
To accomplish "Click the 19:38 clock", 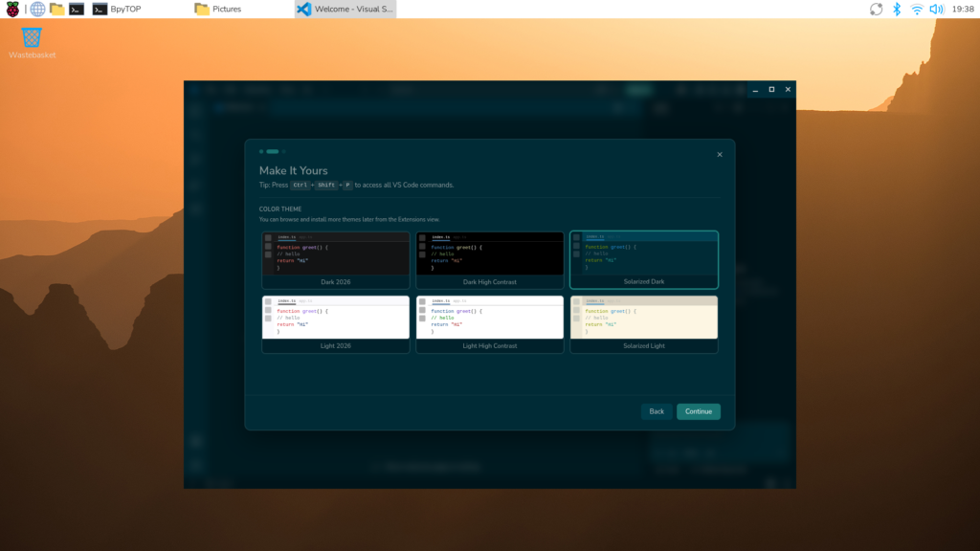I will click(x=963, y=9).
